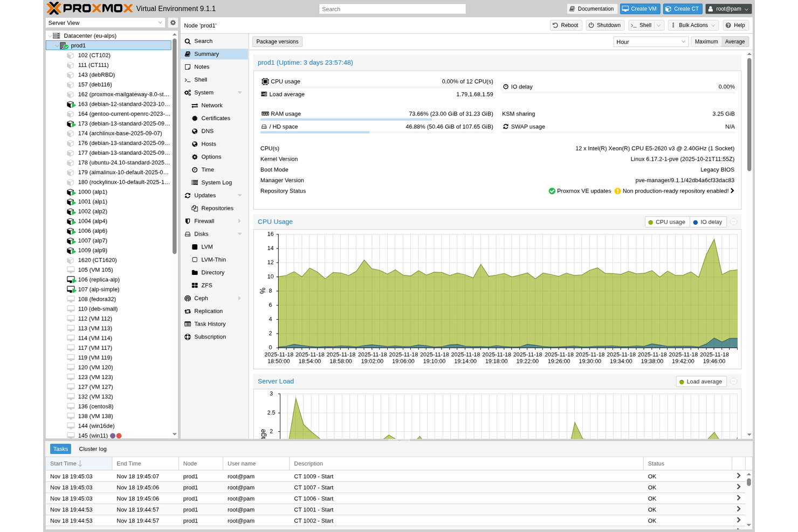Open the Task History panel
Screen dimensions: 798x532
pyautogui.click(x=187, y=324)
